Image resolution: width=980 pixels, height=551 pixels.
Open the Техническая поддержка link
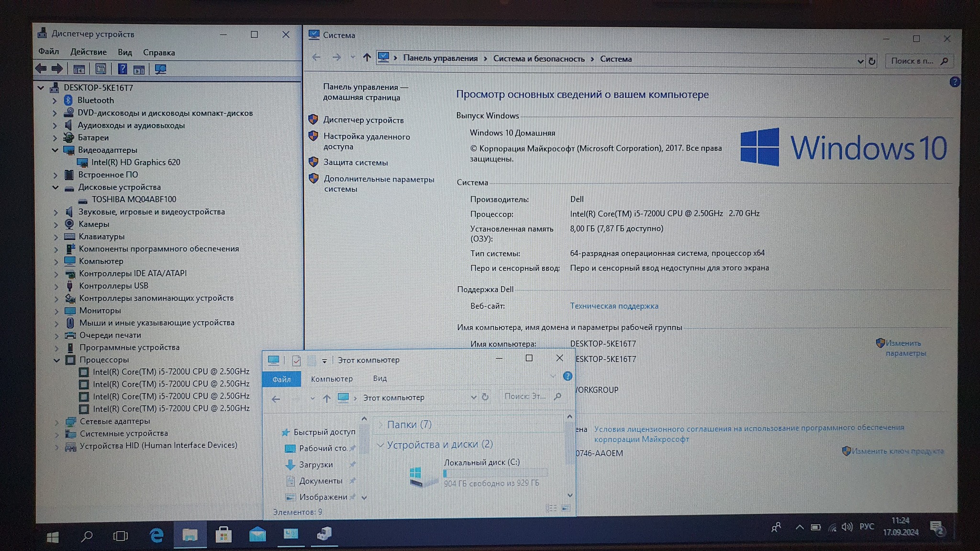(613, 306)
